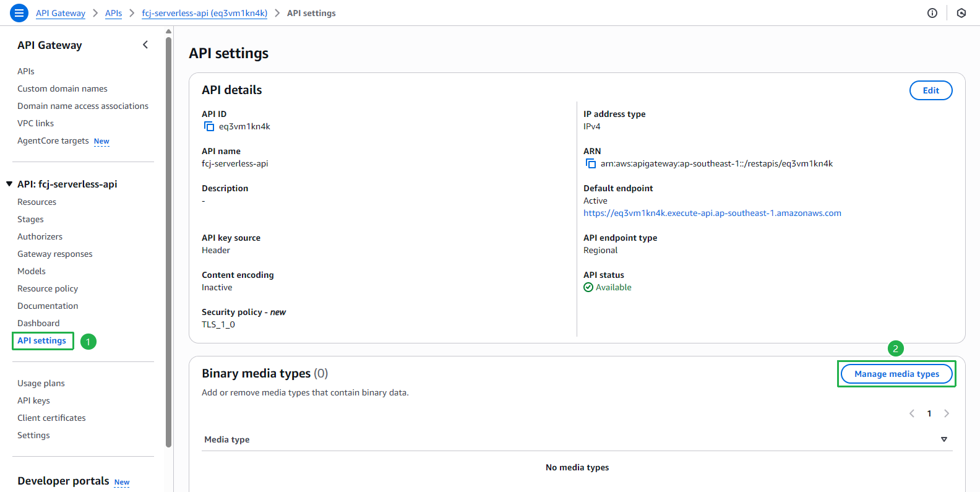Open AgentCore targets in sidebar
This screenshot has height=492, width=980.
53,140
